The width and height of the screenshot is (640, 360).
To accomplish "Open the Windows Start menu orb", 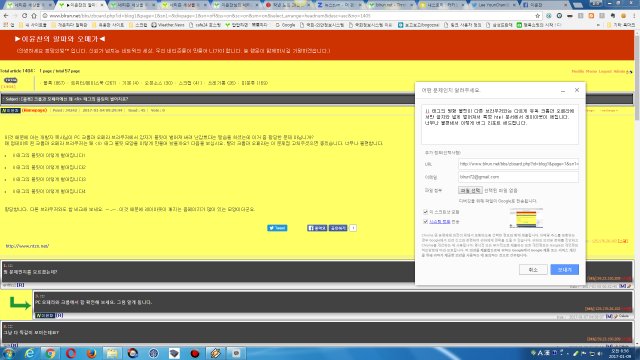I will (9, 353).
